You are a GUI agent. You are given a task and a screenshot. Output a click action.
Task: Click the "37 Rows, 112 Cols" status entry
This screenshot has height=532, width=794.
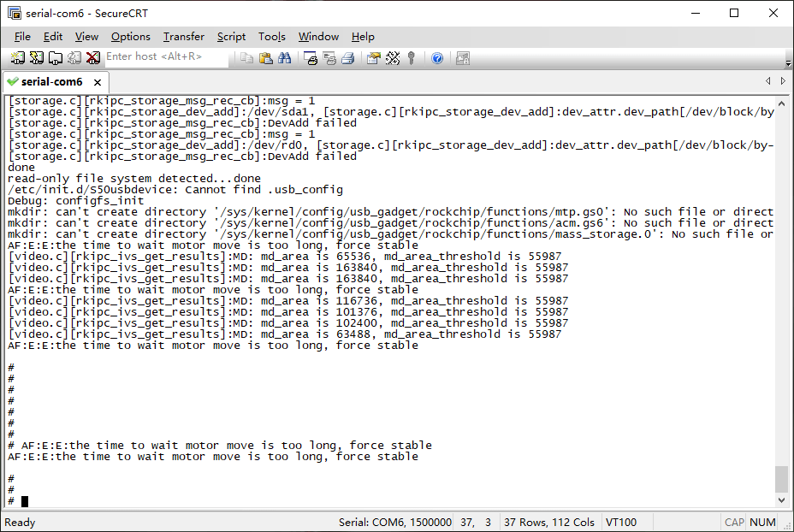click(549, 523)
